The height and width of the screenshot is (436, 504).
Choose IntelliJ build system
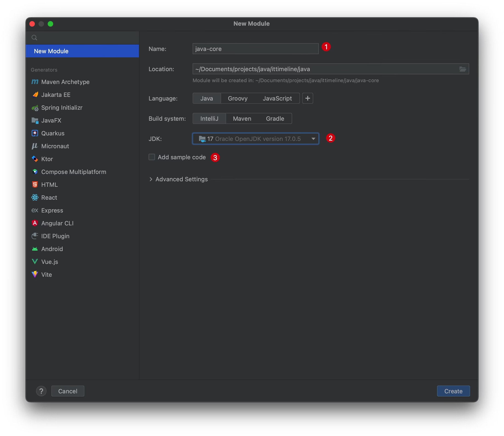[x=209, y=119]
